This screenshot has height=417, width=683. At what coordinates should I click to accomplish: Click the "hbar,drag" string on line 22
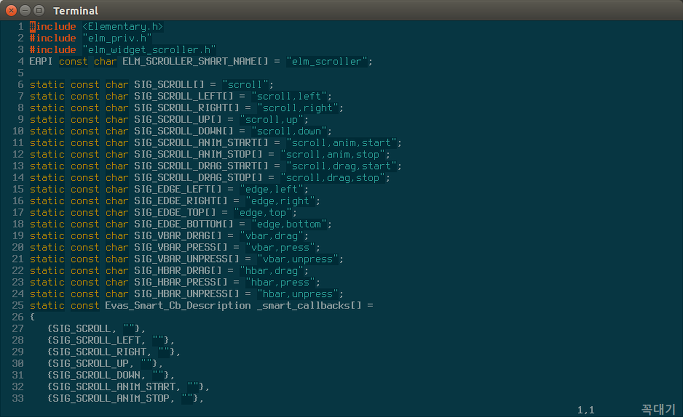coord(271,271)
